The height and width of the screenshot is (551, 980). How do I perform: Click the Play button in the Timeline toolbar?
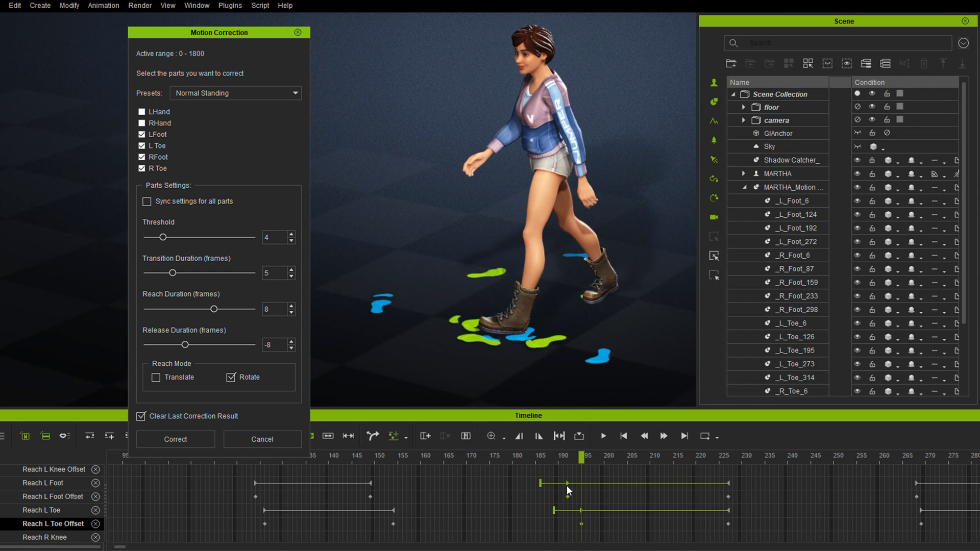point(603,436)
